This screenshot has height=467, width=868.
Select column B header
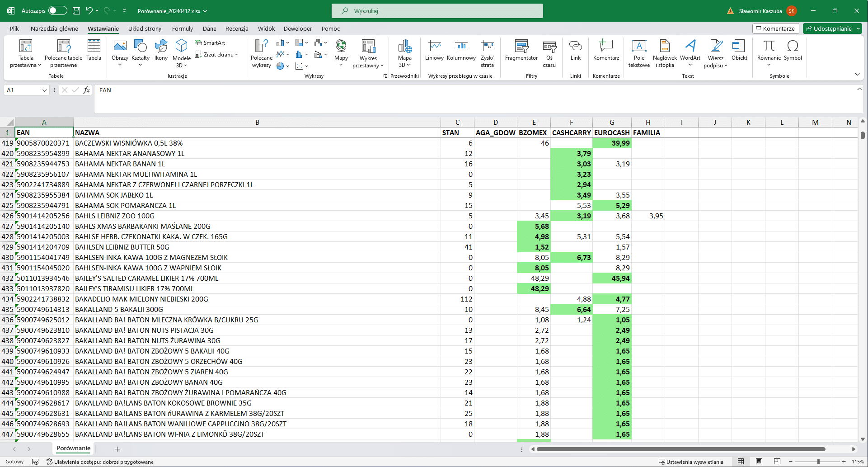(257, 122)
